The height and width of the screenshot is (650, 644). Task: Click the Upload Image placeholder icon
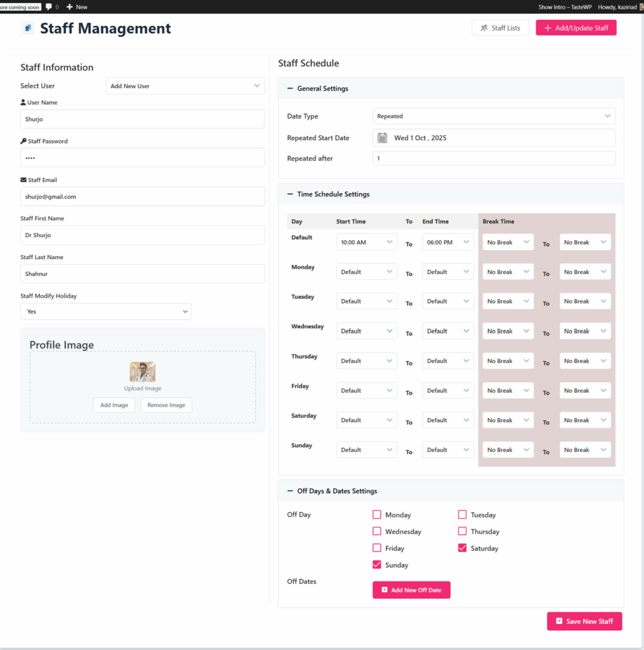coord(142,371)
